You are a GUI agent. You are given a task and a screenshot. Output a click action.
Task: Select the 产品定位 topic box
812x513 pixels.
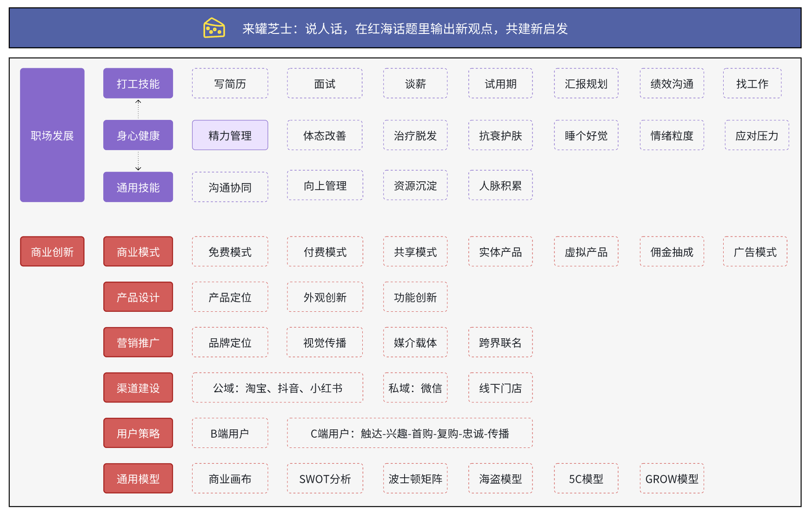[230, 297]
